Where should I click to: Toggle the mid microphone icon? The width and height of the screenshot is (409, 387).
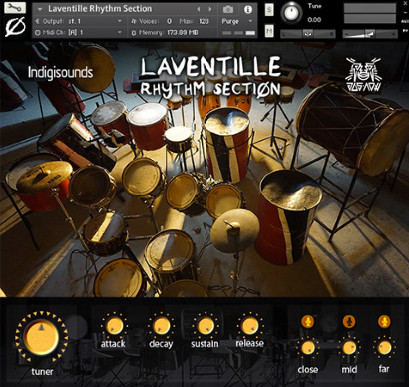coord(349,321)
